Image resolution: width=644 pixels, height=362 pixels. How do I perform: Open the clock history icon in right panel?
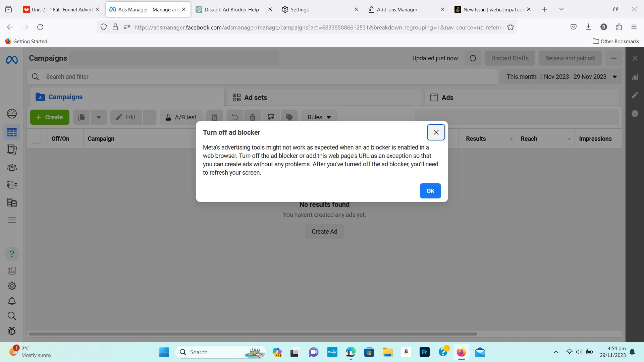pos(635,114)
